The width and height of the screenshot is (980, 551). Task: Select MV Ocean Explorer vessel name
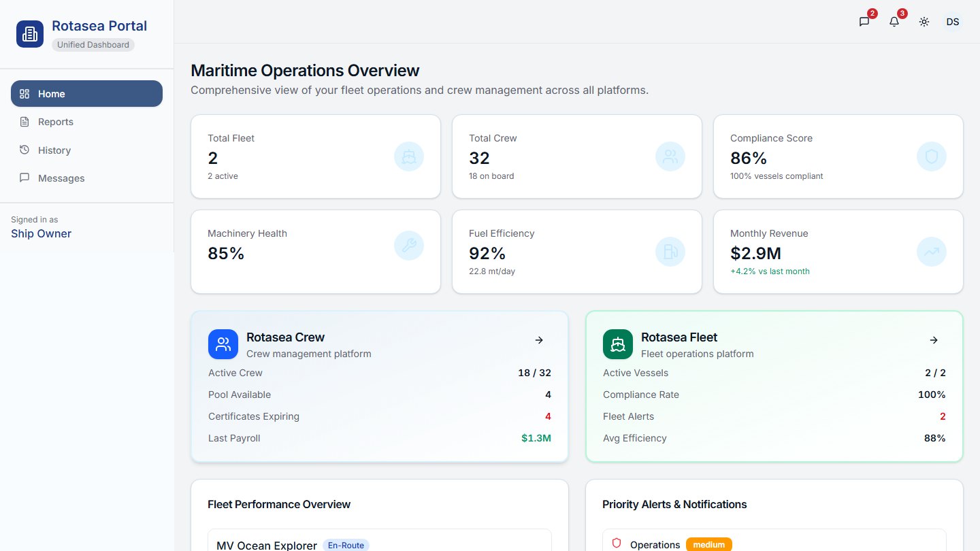pos(267,546)
